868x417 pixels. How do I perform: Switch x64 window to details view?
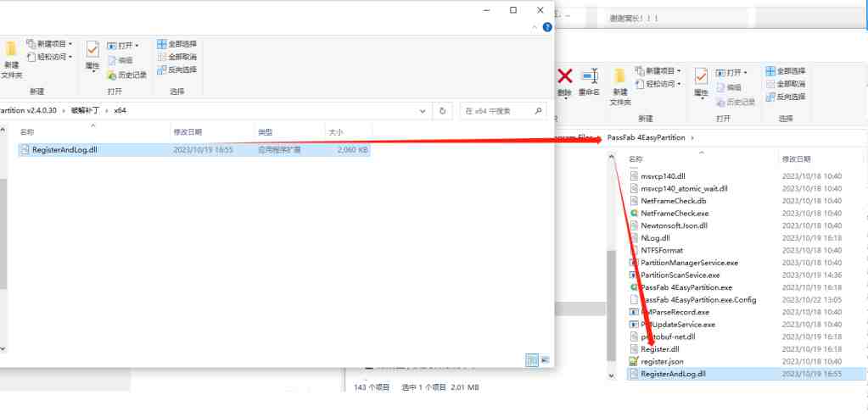point(531,360)
